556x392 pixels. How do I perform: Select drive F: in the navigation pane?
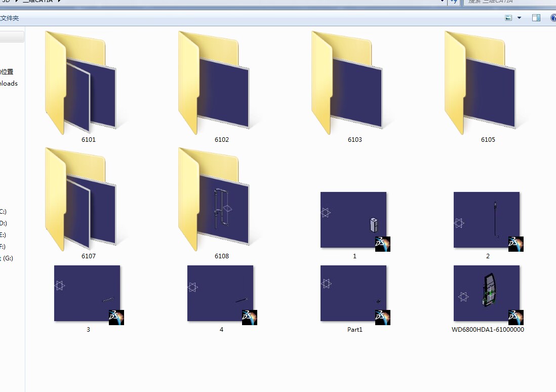3,247
